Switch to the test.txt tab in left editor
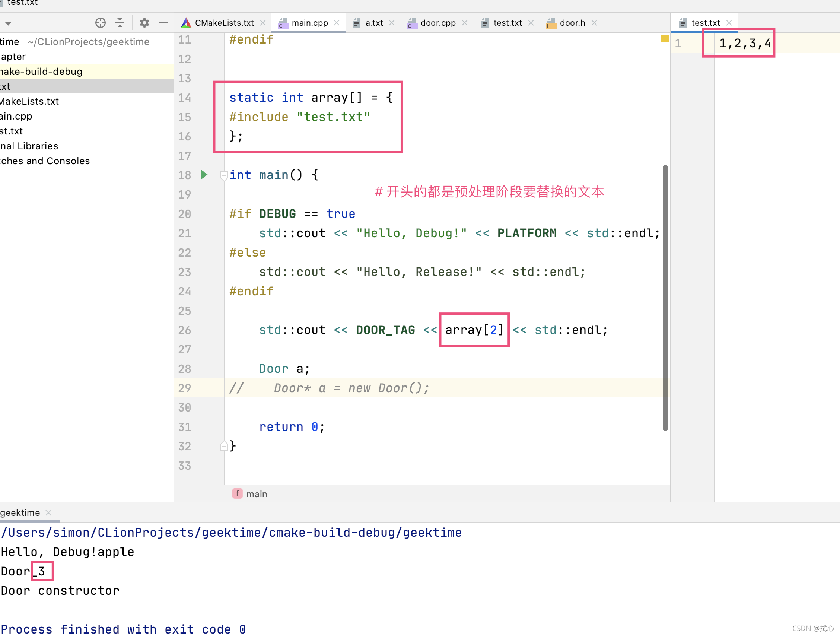Screen dimensions: 840x635 tap(507, 23)
